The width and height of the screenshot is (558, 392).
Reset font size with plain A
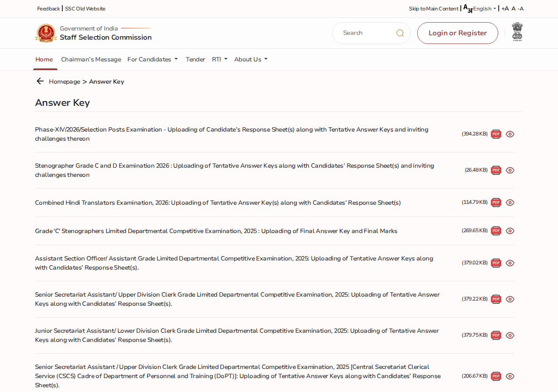[514, 9]
